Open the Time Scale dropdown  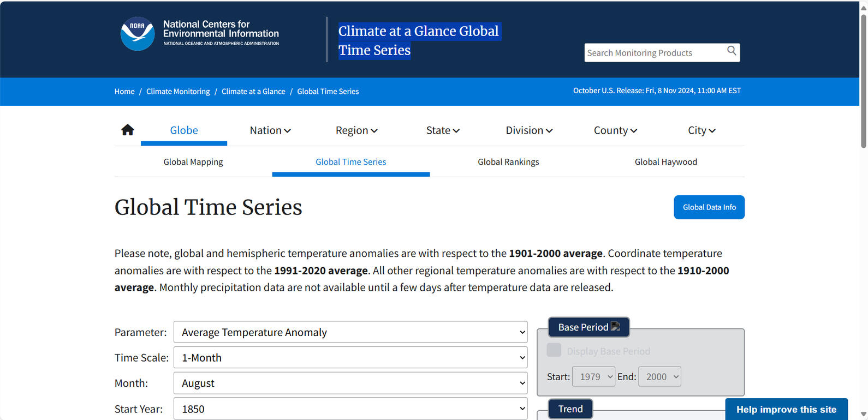point(350,358)
